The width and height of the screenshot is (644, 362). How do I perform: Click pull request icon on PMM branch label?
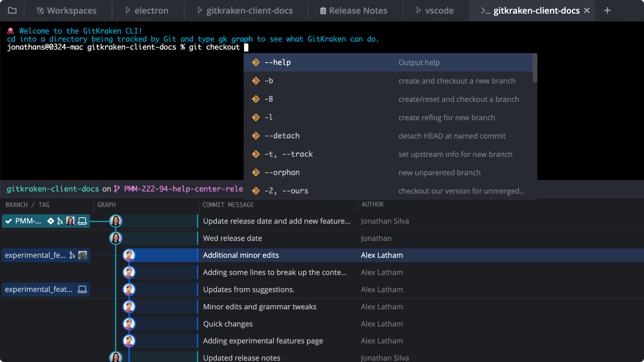tap(60, 221)
